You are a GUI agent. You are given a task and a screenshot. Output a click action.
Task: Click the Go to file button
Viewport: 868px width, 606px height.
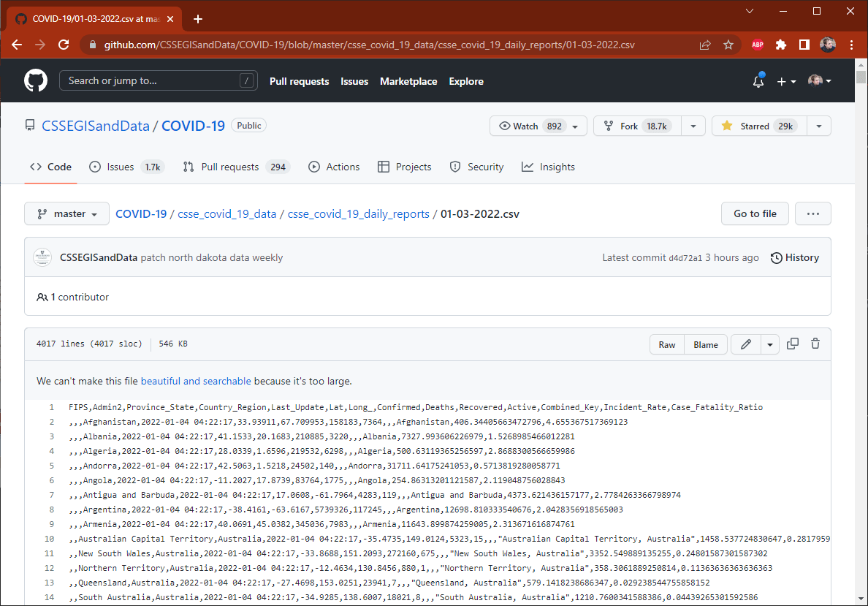tap(755, 213)
